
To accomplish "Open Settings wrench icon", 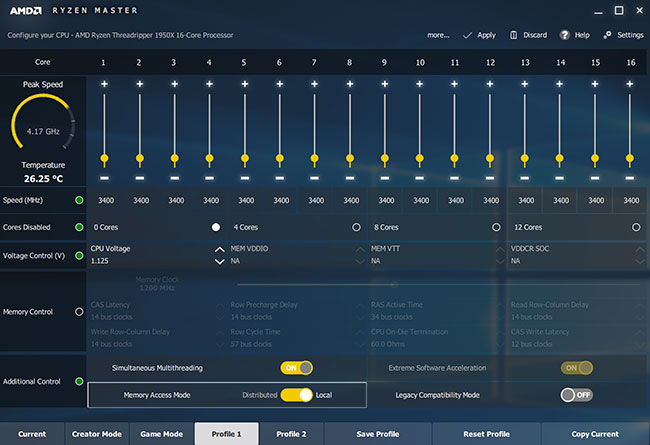I will [607, 35].
